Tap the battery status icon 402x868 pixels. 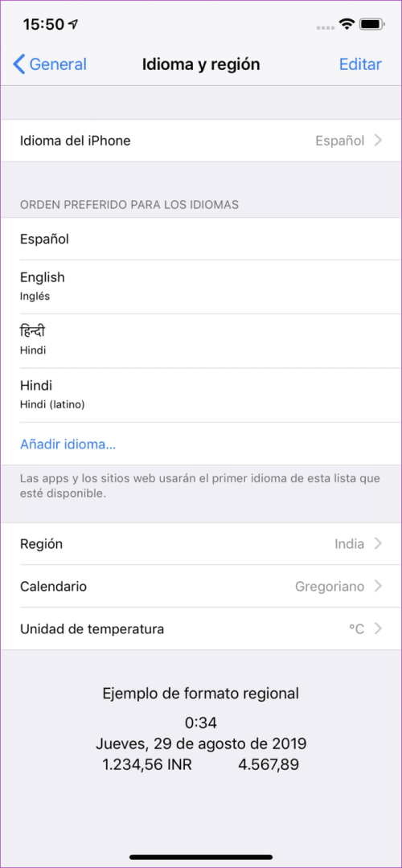[x=372, y=24]
